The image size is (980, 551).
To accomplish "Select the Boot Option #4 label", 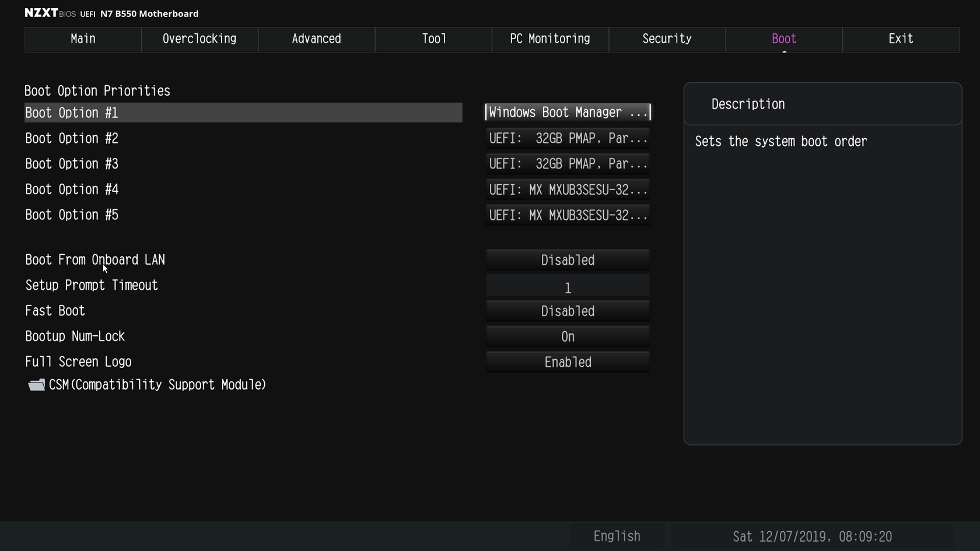I will [72, 189].
